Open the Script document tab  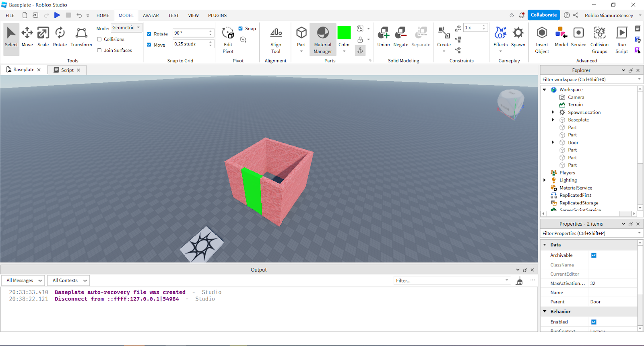pyautogui.click(x=67, y=70)
